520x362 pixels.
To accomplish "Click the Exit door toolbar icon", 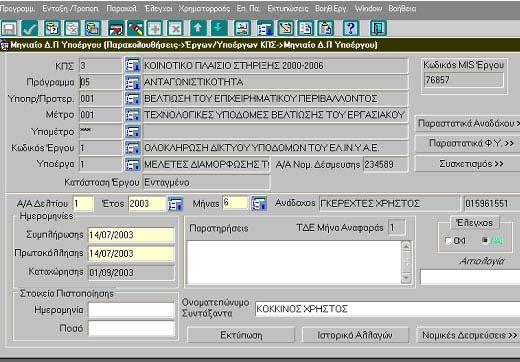I will (x=378, y=28).
